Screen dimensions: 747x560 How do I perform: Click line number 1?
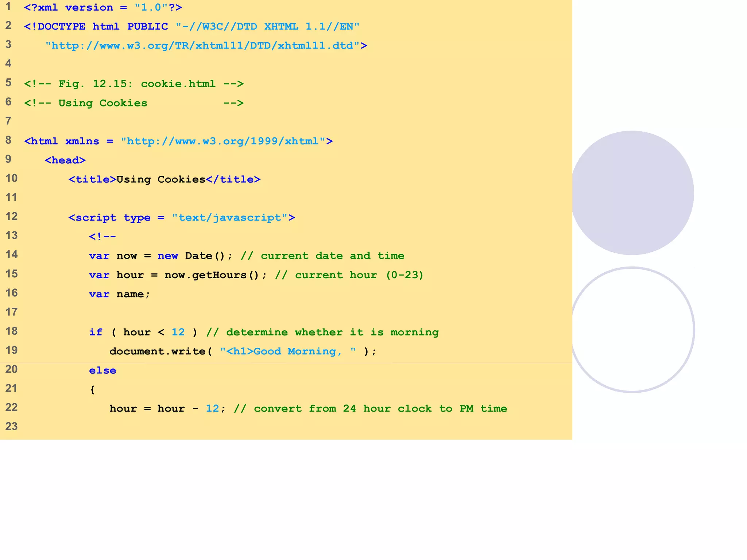[8, 7]
